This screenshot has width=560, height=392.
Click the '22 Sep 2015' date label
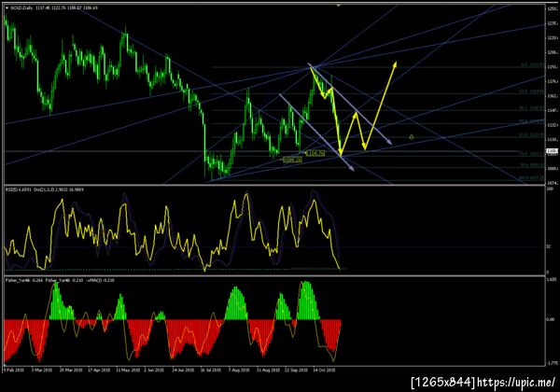click(x=296, y=371)
